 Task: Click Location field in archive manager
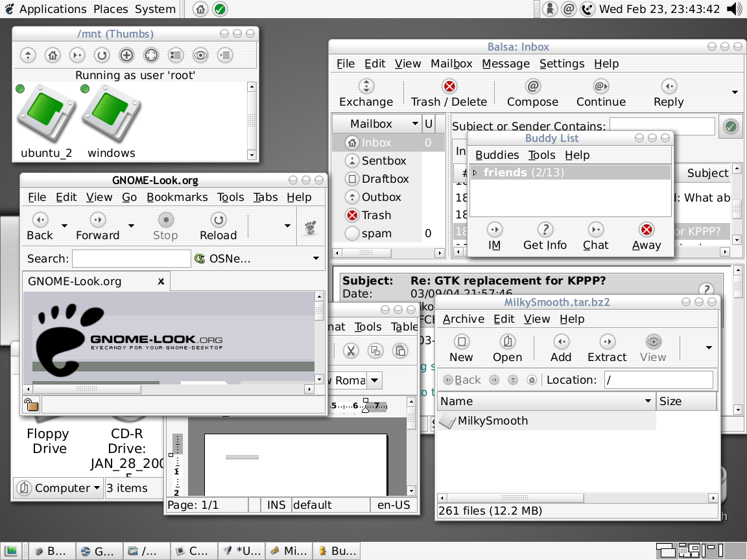click(659, 380)
